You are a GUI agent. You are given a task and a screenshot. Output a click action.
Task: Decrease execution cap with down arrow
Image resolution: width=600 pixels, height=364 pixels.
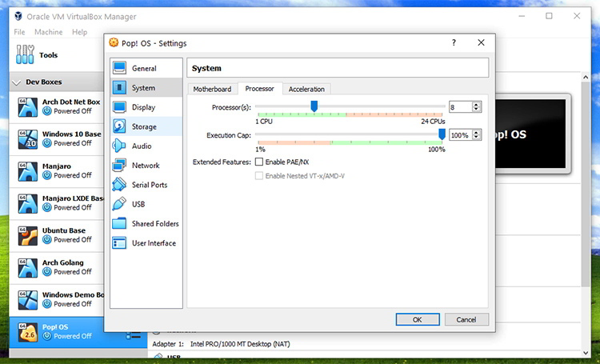(476, 138)
